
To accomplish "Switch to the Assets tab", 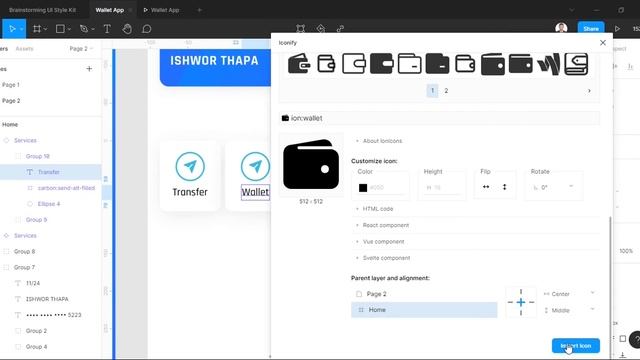I will point(24,49).
